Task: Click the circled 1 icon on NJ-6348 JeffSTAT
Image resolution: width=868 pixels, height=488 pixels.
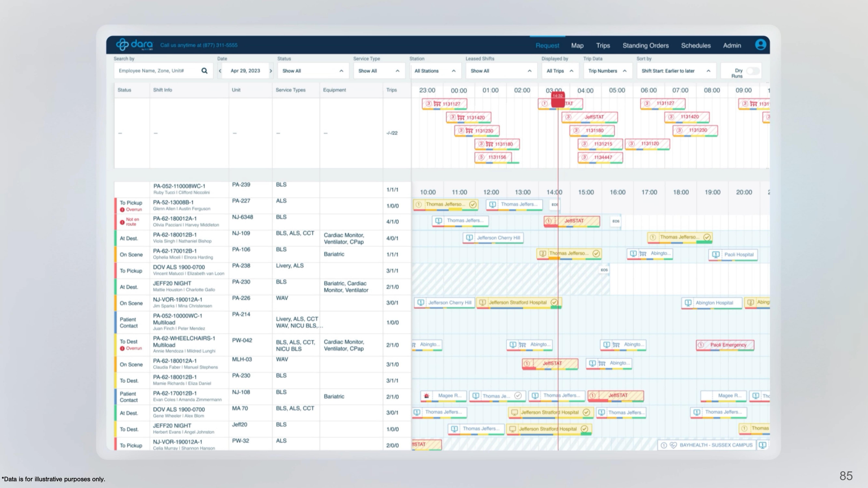Action: click(x=548, y=221)
